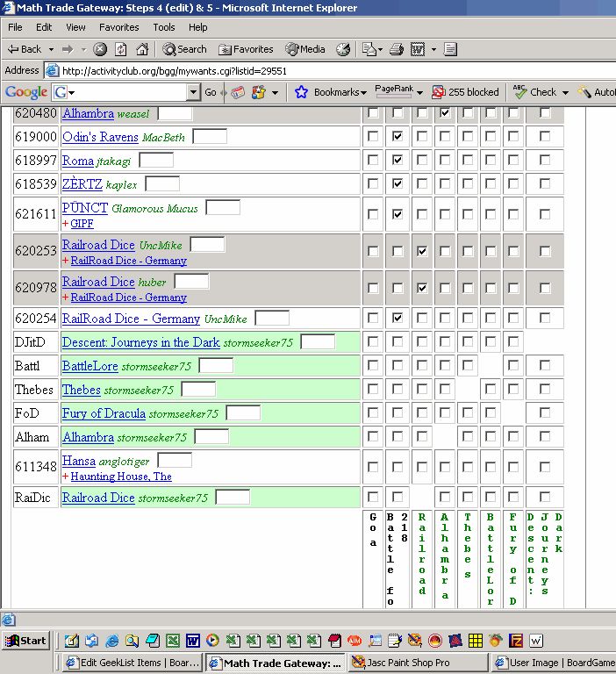Open Google toolbar Bookmarks star

tap(302, 92)
